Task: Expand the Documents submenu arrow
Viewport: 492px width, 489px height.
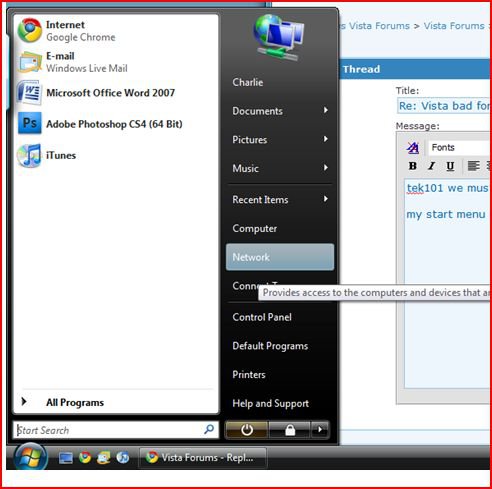Action: pos(326,110)
